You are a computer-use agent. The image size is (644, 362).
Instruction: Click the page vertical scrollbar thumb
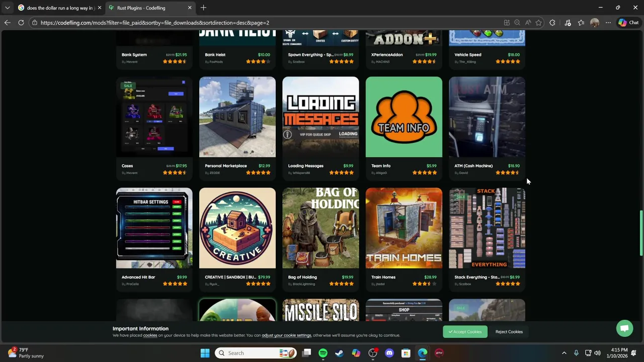[x=641, y=233]
